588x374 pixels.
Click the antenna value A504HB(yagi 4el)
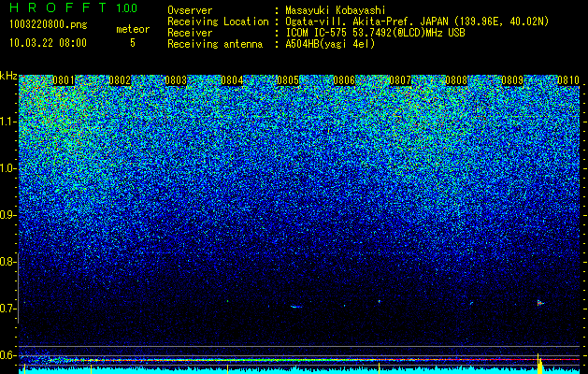pyautogui.click(x=330, y=44)
